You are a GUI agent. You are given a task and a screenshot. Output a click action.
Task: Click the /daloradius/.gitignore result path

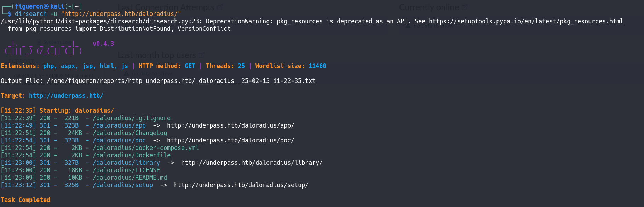[131, 118]
